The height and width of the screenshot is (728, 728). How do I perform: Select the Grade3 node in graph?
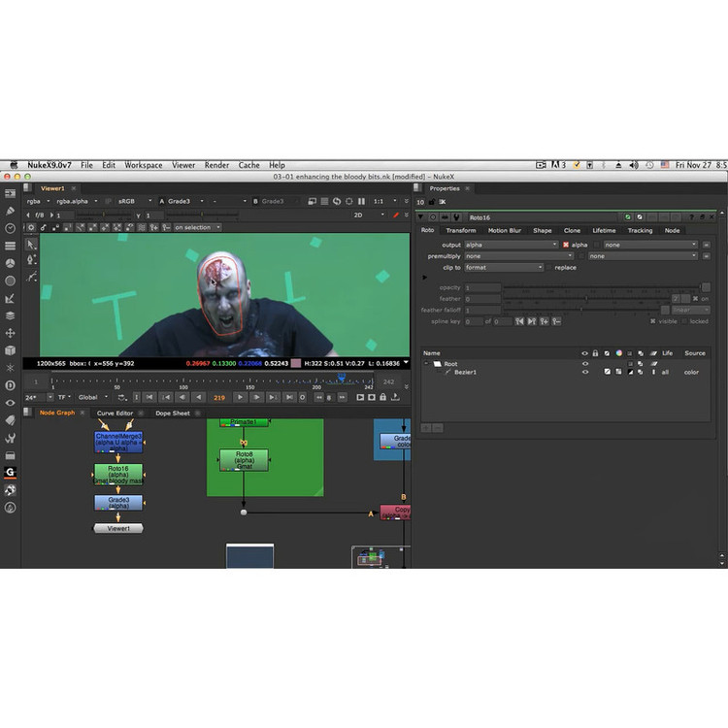pyautogui.click(x=118, y=502)
